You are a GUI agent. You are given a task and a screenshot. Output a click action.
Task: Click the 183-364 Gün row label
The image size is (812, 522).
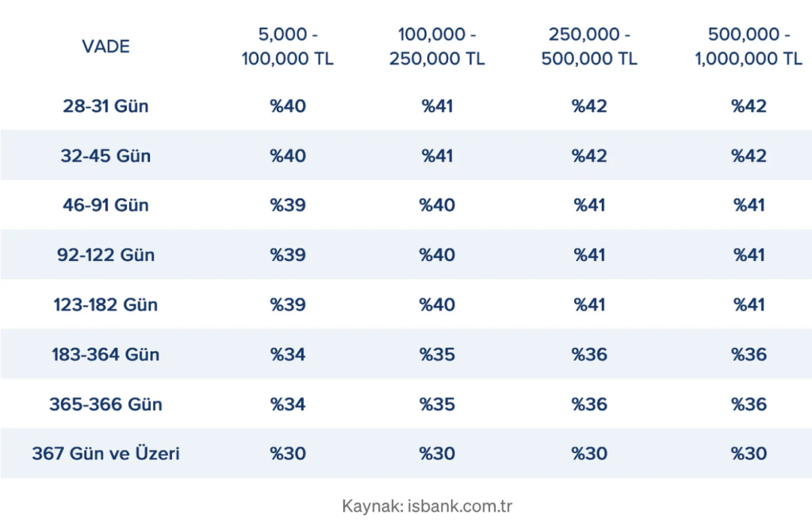coord(105,355)
